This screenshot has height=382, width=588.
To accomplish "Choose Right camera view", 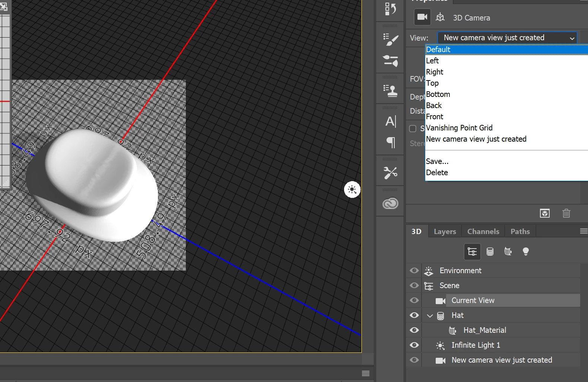I will click(x=506, y=72).
